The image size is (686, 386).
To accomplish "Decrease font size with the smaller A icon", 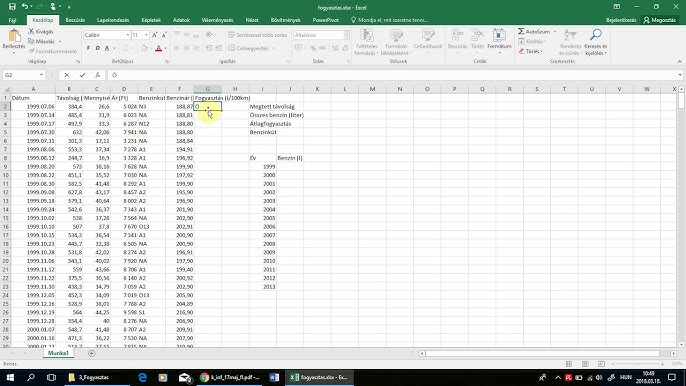I will pos(164,35).
